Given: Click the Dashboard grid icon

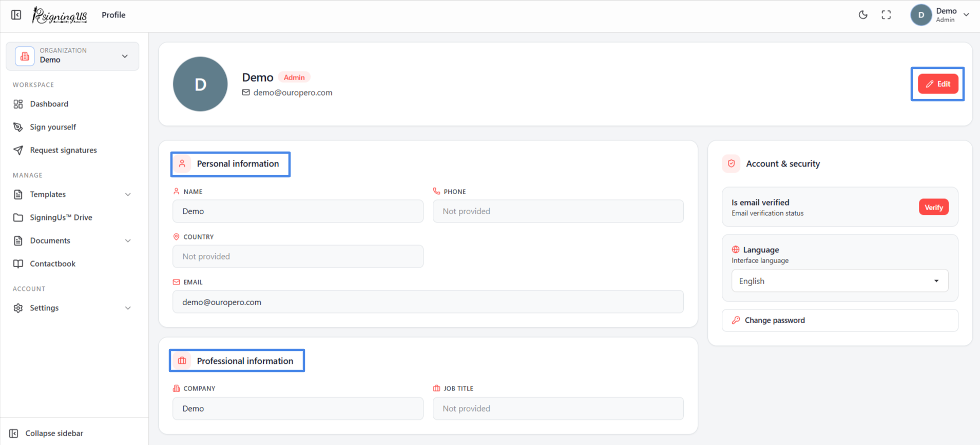Looking at the screenshot, I should click(x=18, y=104).
